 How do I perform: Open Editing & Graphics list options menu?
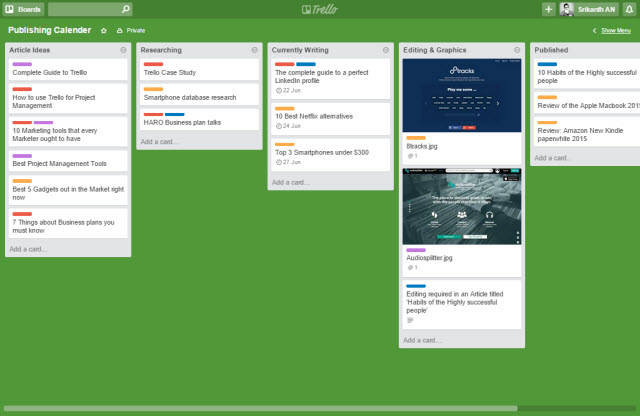click(517, 50)
